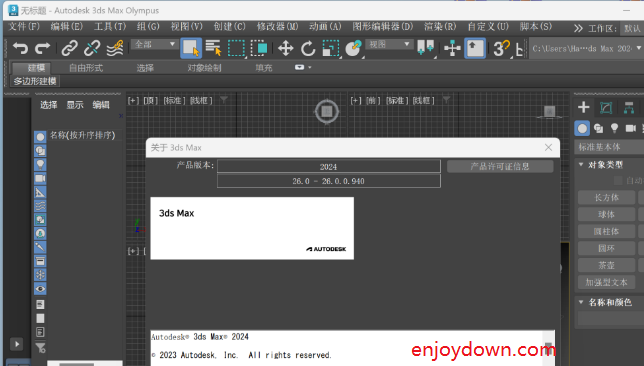Click the About dialog text scrollbar
This screenshot has width=644, height=366.
click(548, 348)
